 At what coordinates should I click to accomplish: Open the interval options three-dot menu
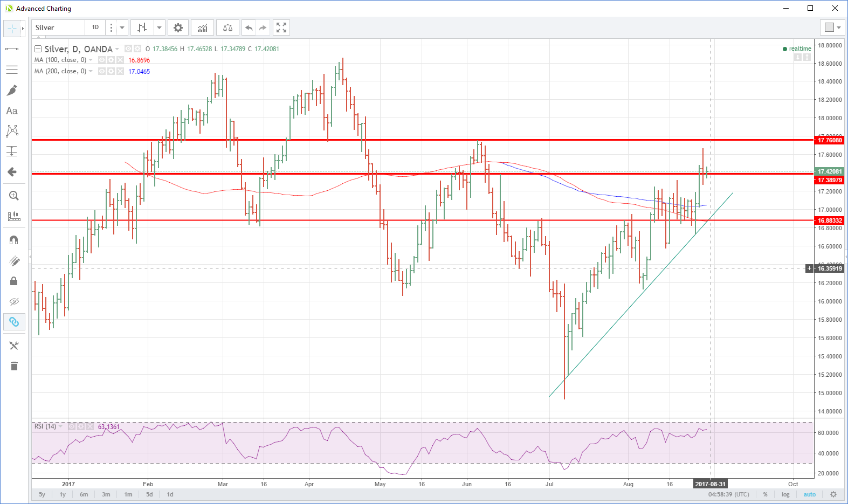coord(112,27)
